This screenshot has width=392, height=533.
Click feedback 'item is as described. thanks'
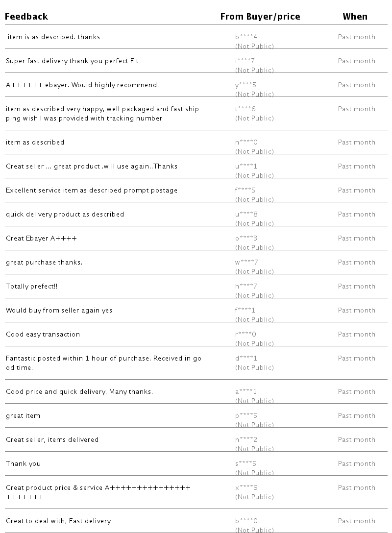[54, 37]
